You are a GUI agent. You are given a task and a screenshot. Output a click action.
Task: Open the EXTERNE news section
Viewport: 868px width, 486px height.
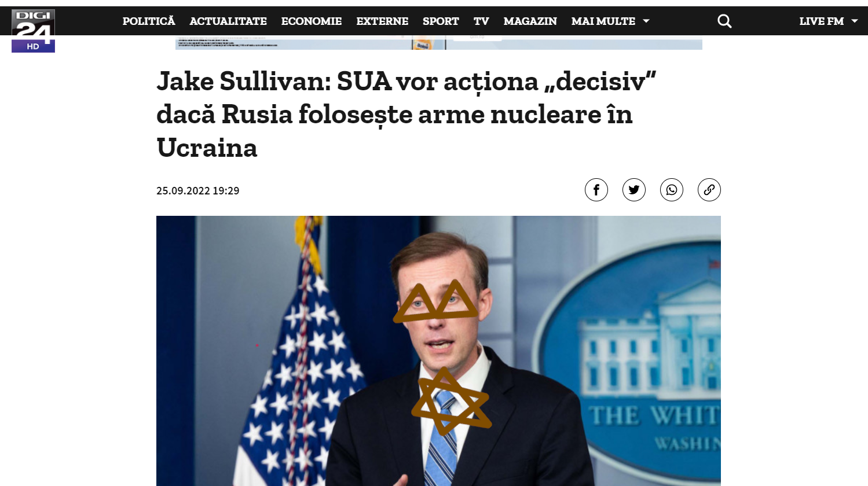382,21
